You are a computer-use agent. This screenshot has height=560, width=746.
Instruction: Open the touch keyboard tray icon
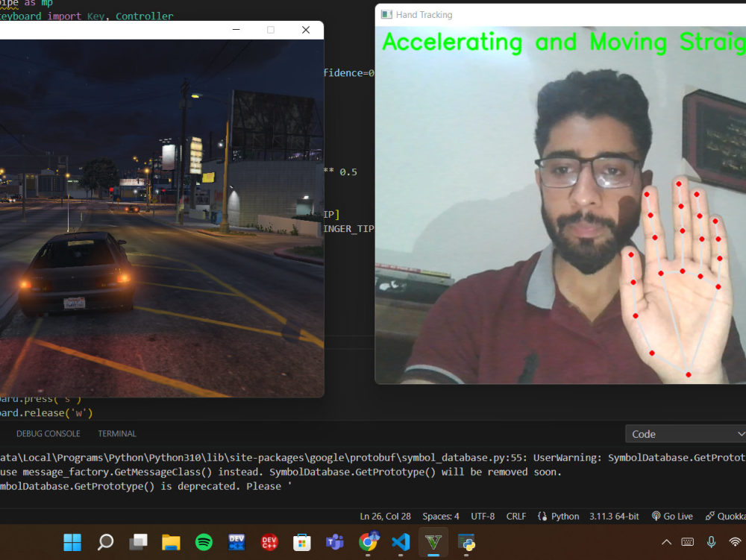point(688,542)
